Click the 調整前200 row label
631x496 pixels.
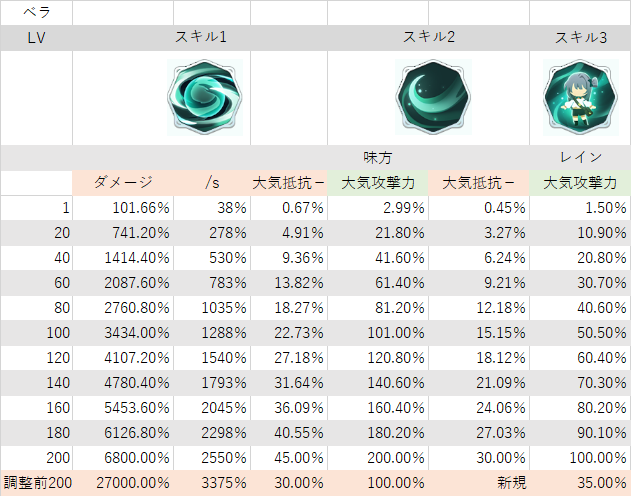tap(37, 483)
